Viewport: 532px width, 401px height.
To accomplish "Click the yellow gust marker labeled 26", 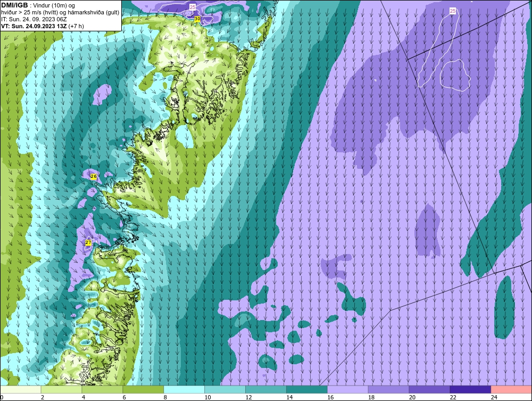I will point(94,177).
